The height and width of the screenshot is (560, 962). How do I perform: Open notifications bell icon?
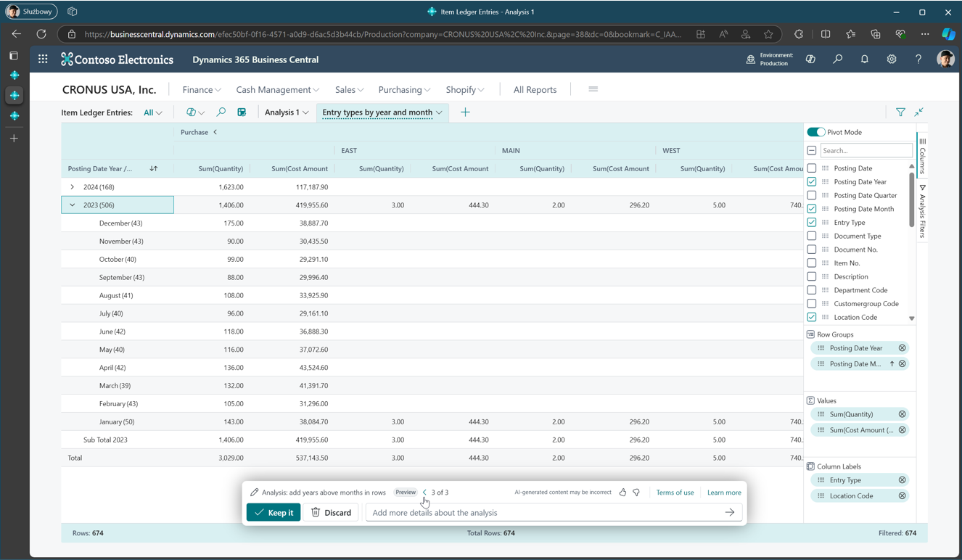[x=865, y=59]
